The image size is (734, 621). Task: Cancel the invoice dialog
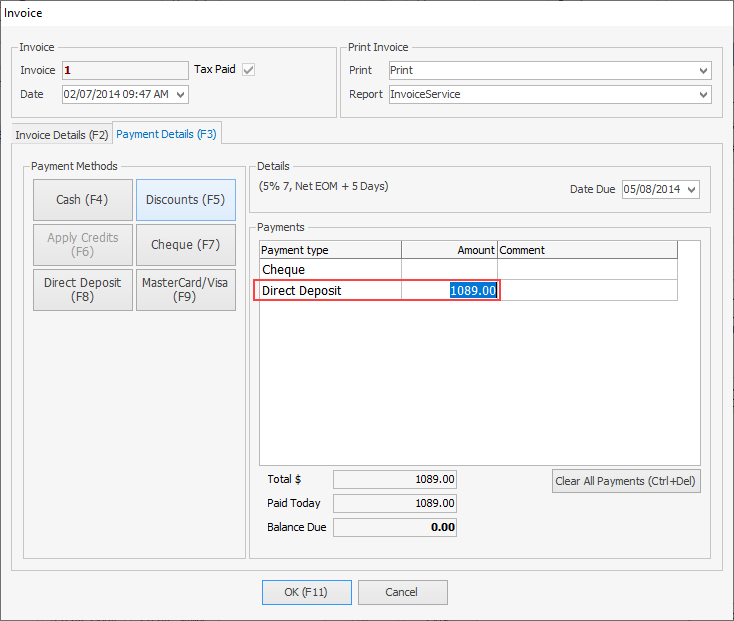click(x=402, y=592)
